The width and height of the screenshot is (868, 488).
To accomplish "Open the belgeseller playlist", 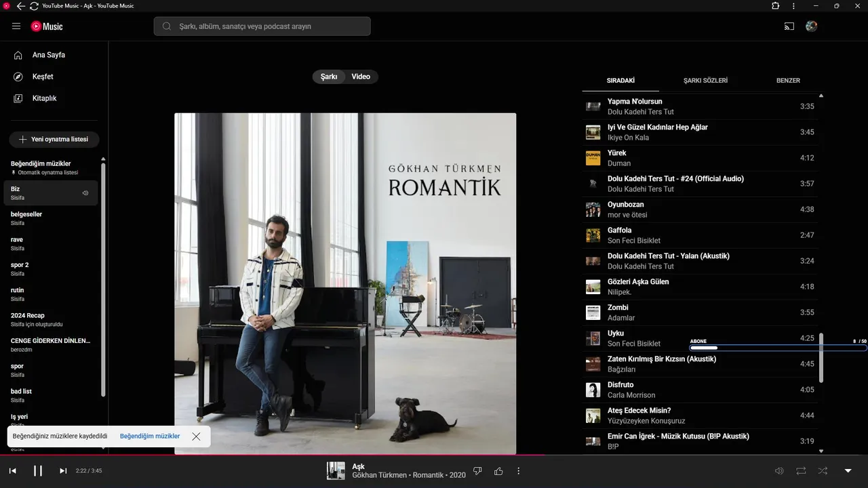I will pos(51,218).
